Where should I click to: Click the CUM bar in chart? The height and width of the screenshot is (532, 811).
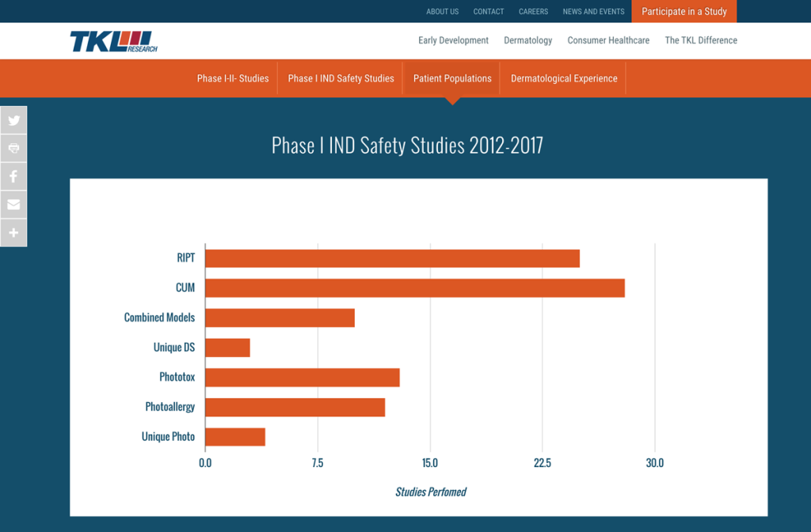point(415,288)
